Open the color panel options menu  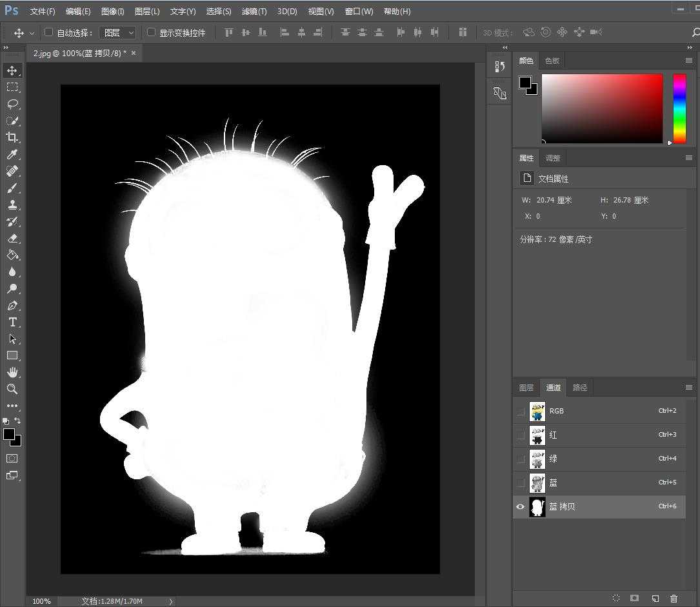[x=689, y=60]
